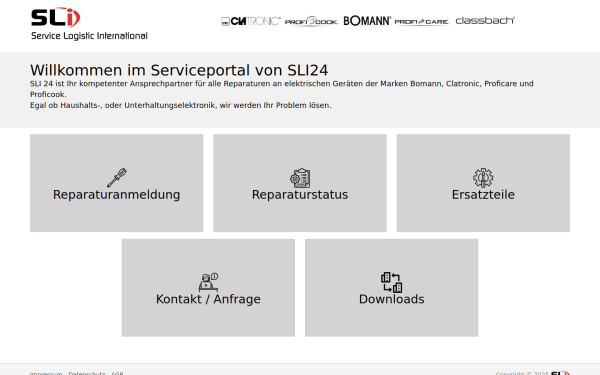Open the Impressum footer link
Viewport: 600px width, 375px height.
(x=46, y=373)
